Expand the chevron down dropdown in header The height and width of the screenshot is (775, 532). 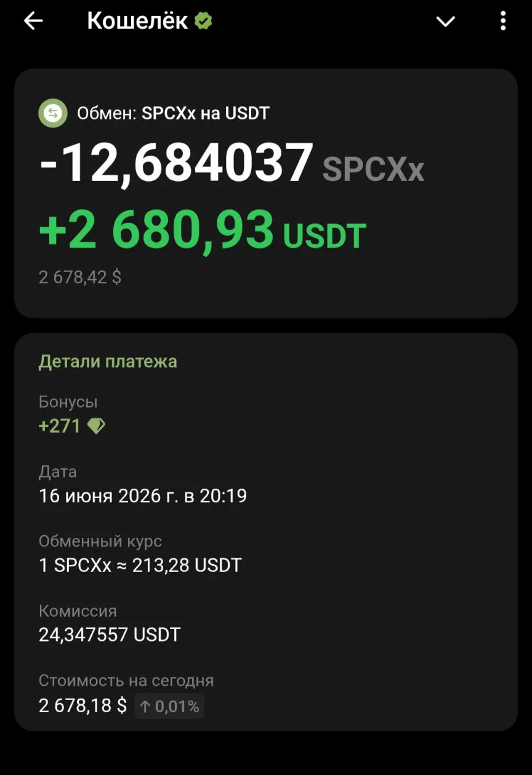pyautogui.click(x=445, y=22)
